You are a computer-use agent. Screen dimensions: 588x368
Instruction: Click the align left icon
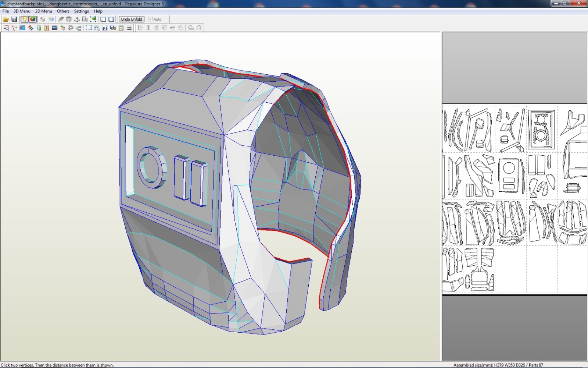(x=140, y=28)
